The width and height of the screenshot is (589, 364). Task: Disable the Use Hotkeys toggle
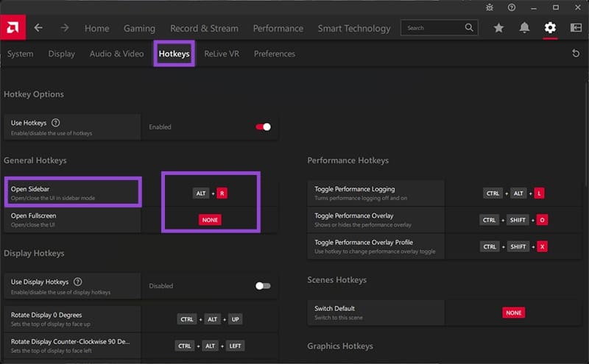point(263,126)
